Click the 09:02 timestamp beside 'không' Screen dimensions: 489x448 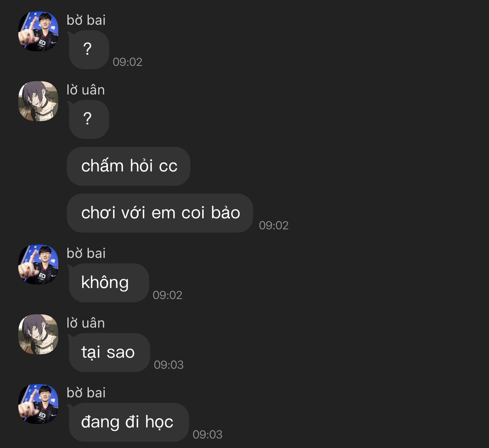[168, 295]
